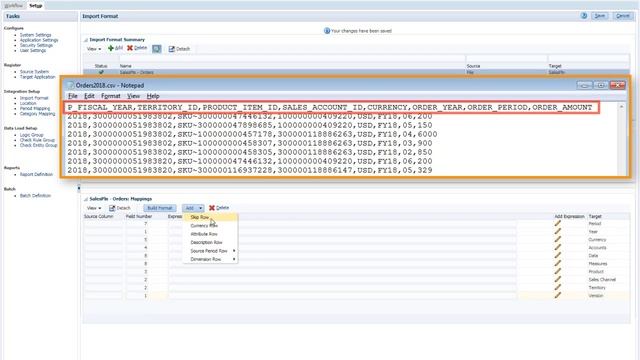The width and height of the screenshot is (640, 360).
Task: Switch to the Setup tab
Action: [36, 5]
